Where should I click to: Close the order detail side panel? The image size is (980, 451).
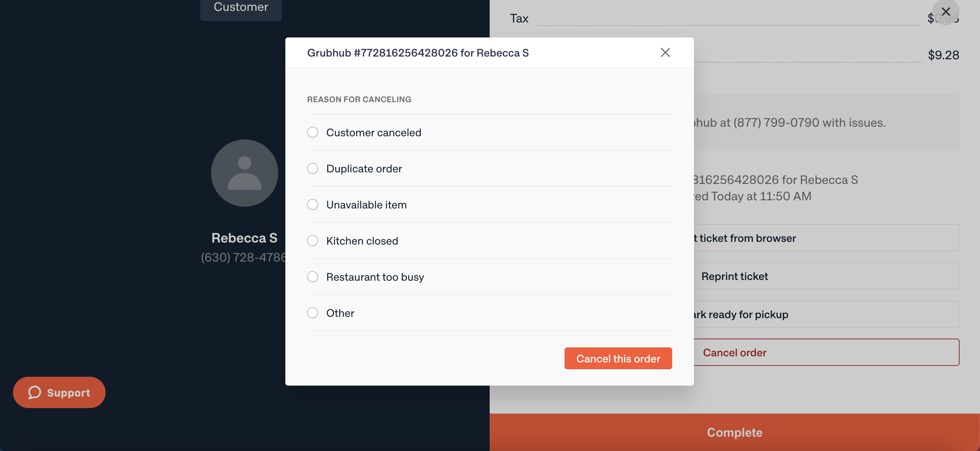(x=946, y=12)
